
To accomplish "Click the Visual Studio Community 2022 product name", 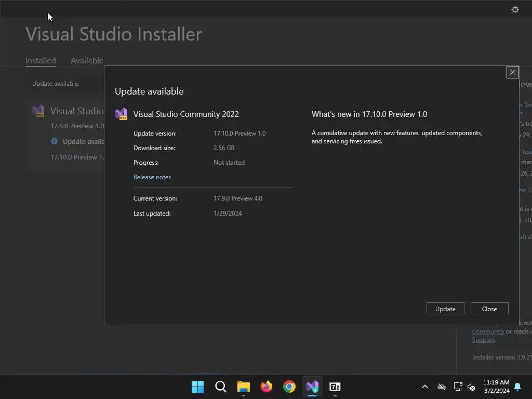I will (186, 114).
